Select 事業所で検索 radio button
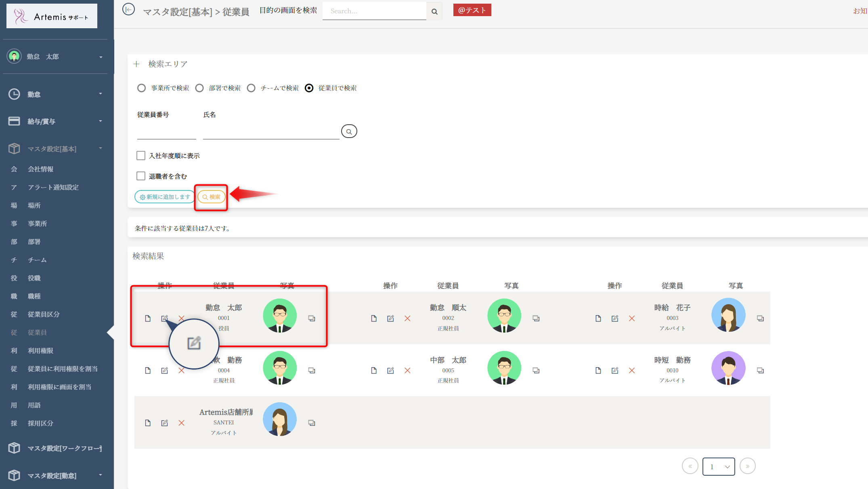868x489 pixels. click(x=141, y=88)
